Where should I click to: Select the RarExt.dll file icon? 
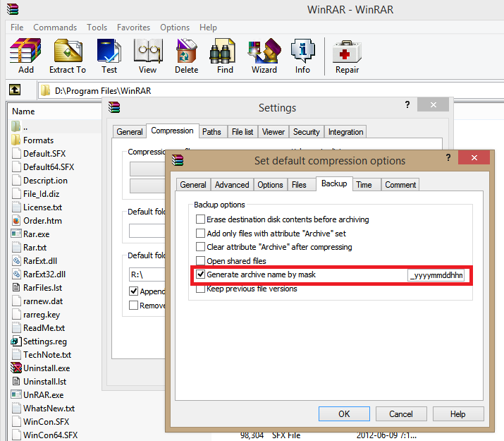16,260
